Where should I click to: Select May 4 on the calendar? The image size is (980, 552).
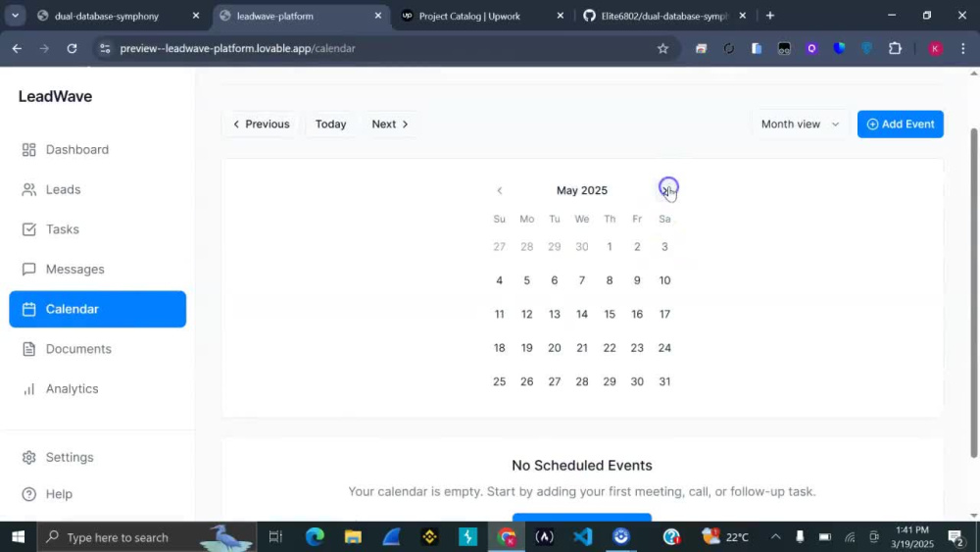pyautogui.click(x=500, y=280)
